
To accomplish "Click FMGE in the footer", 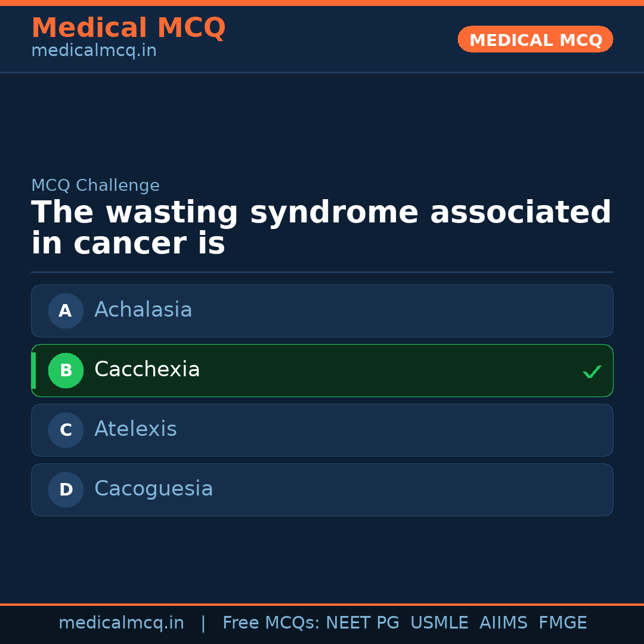I will (562, 623).
